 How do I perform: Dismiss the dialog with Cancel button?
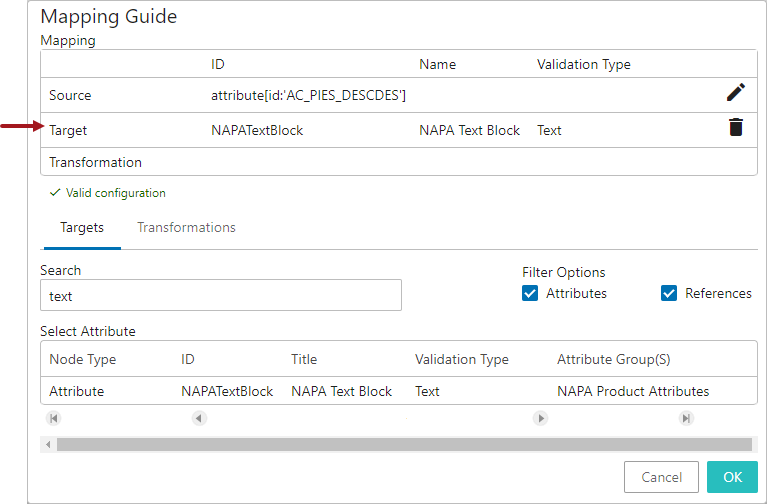(661, 477)
